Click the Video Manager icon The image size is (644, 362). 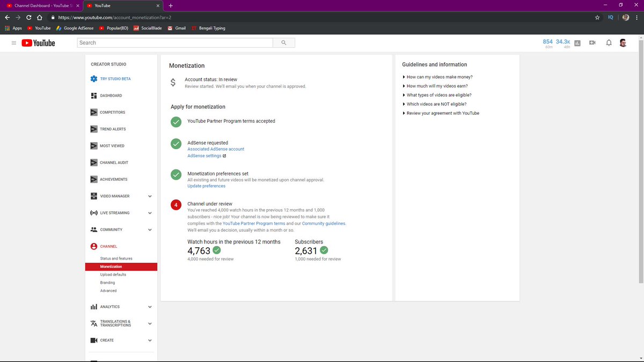[x=94, y=196]
